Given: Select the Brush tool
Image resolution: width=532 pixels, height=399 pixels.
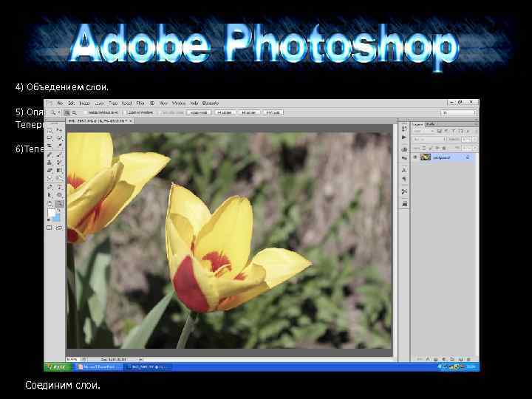Looking at the screenshot, I should (x=59, y=154).
